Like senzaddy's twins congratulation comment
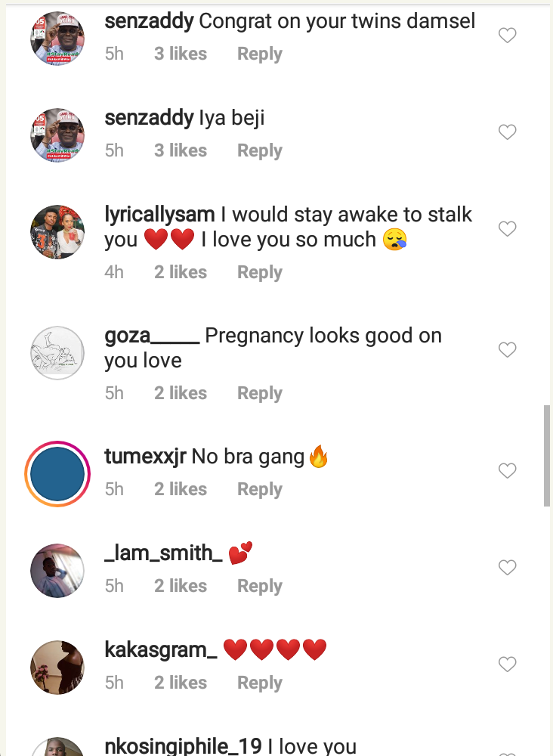 pyautogui.click(x=508, y=36)
